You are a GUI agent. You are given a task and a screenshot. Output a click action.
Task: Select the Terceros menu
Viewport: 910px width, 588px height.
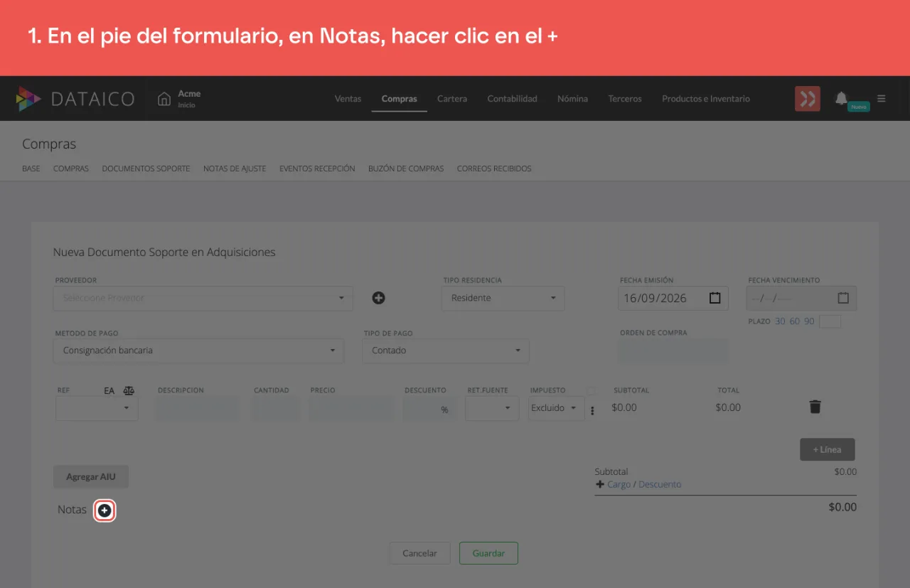click(x=625, y=99)
